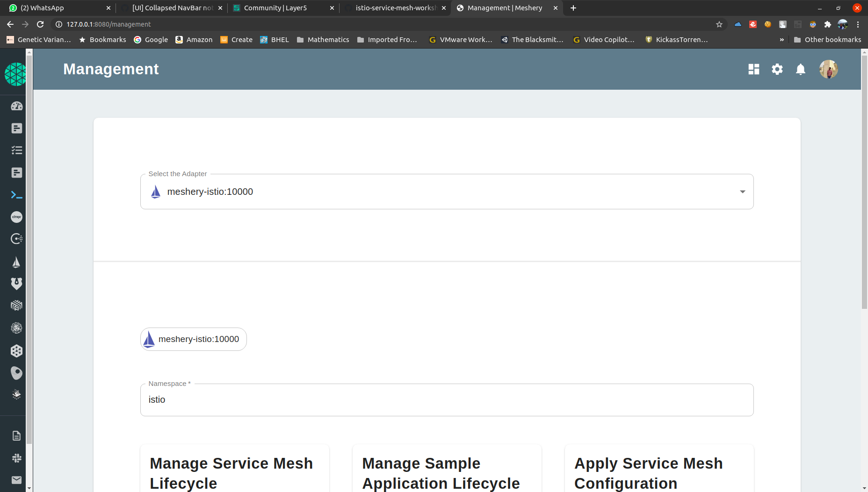Show notifications with the bell icon
Viewport: 868px width, 492px height.
pyautogui.click(x=801, y=69)
